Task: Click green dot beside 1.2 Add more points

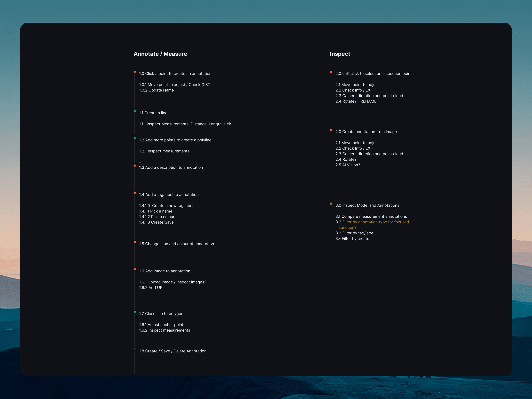Action: (x=135, y=138)
